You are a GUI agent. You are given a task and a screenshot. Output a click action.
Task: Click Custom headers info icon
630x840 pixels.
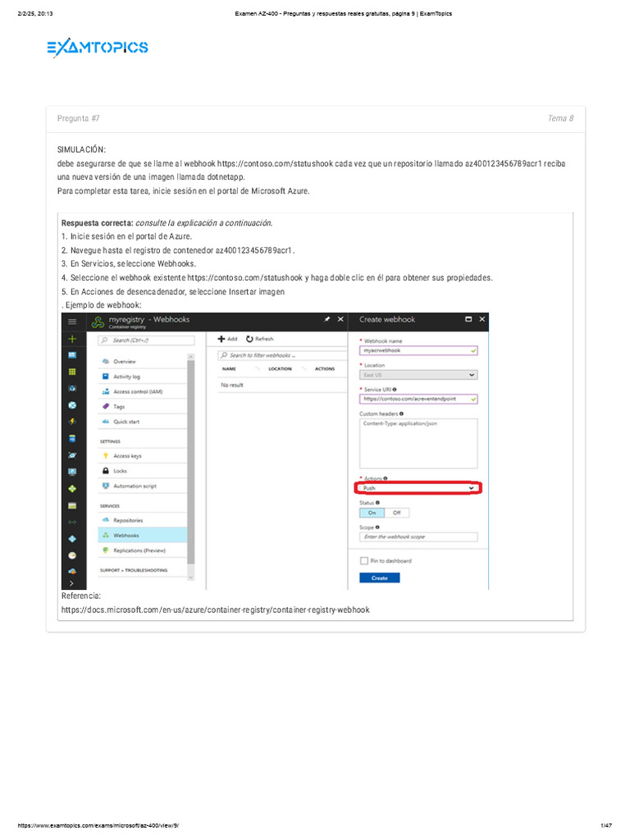pos(401,413)
